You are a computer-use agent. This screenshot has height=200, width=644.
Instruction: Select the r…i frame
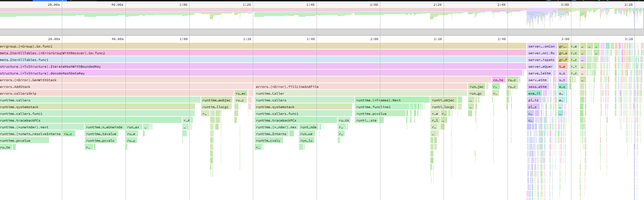[574, 66]
